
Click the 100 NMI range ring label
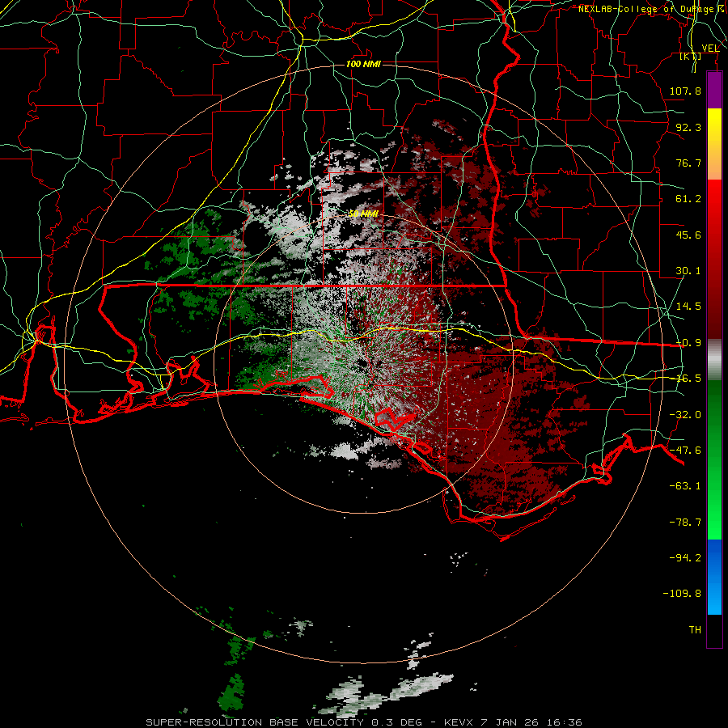pos(363,64)
